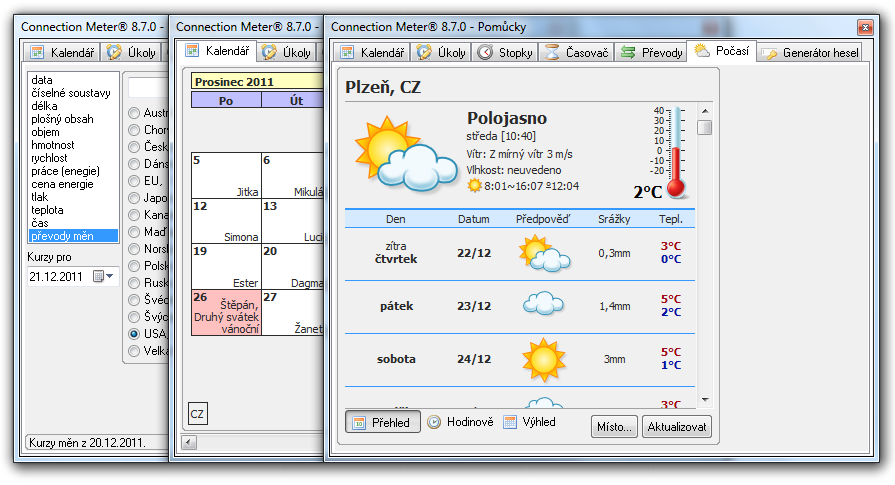The height and width of the screenshot is (485, 895).
Task: Open the Časovač timer tab
Action: [x=576, y=52]
